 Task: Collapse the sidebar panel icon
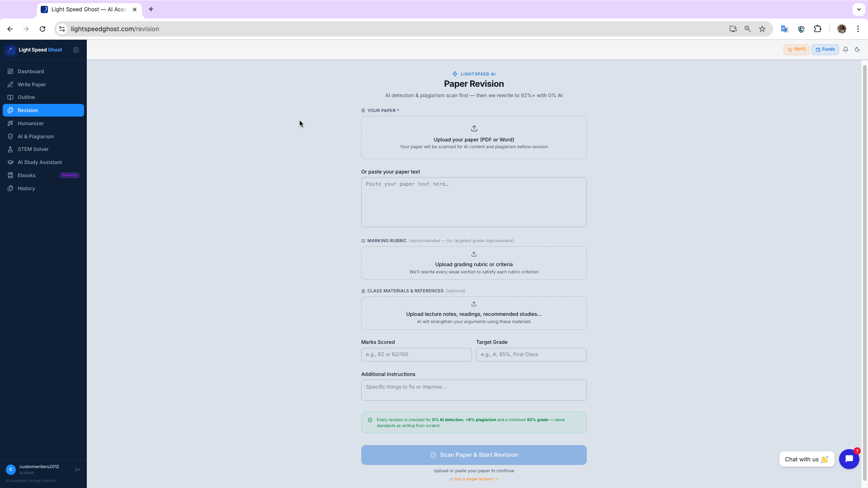(x=76, y=50)
